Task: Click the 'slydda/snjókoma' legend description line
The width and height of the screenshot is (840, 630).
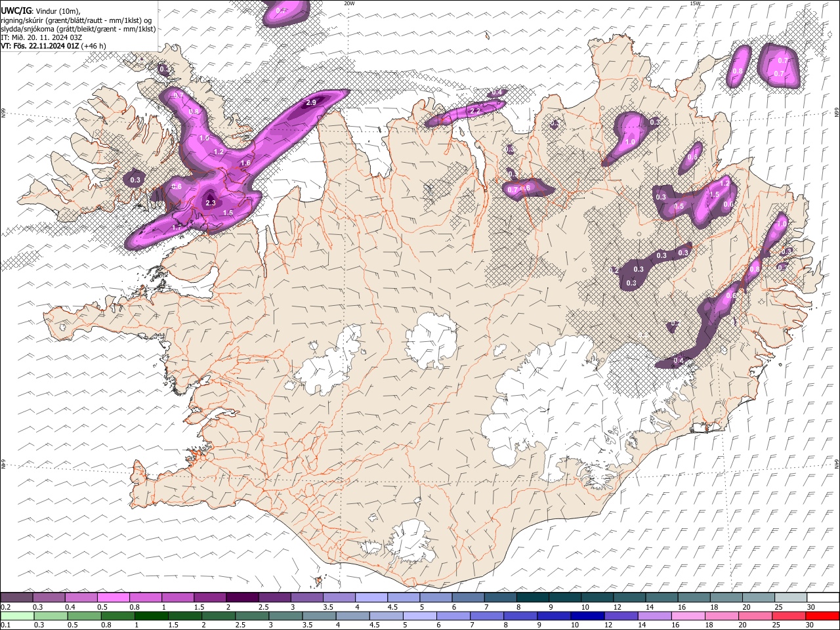Action: click(78, 29)
